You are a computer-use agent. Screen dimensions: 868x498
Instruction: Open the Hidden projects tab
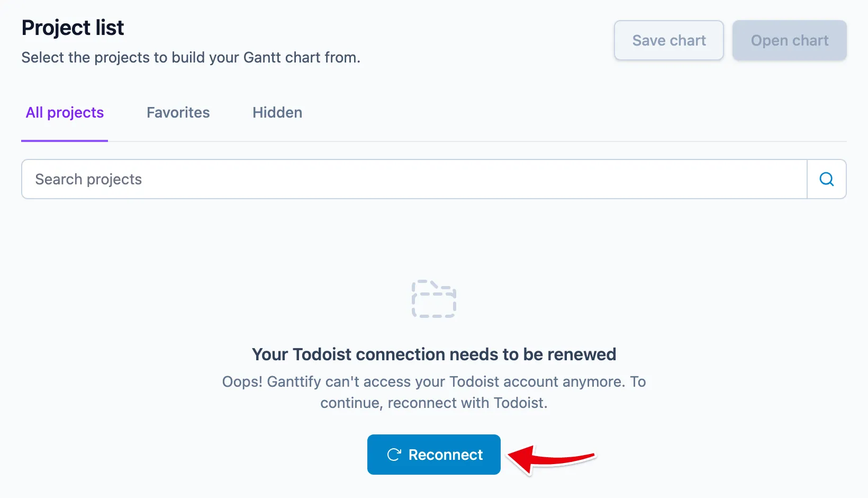[277, 112]
